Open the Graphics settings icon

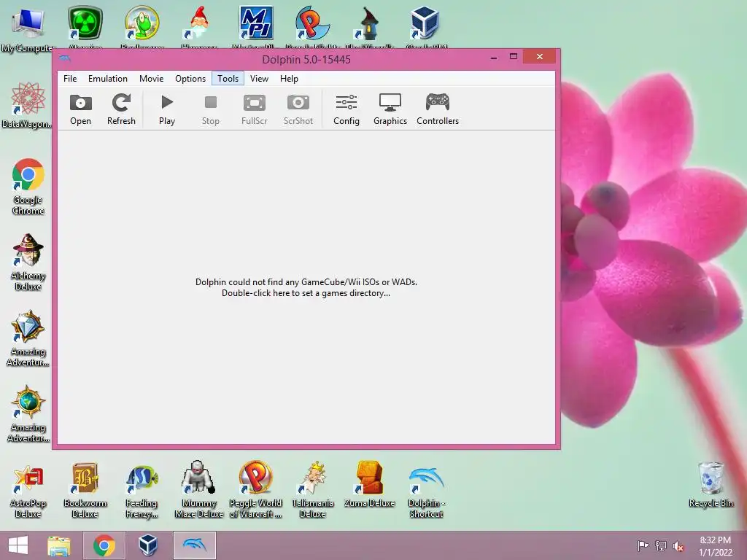(390, 109)
